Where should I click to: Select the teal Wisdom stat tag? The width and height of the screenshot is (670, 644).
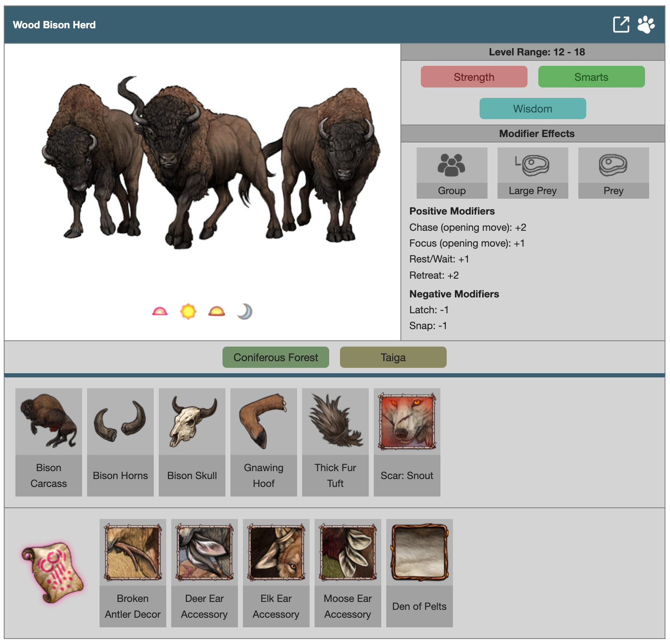532,109
